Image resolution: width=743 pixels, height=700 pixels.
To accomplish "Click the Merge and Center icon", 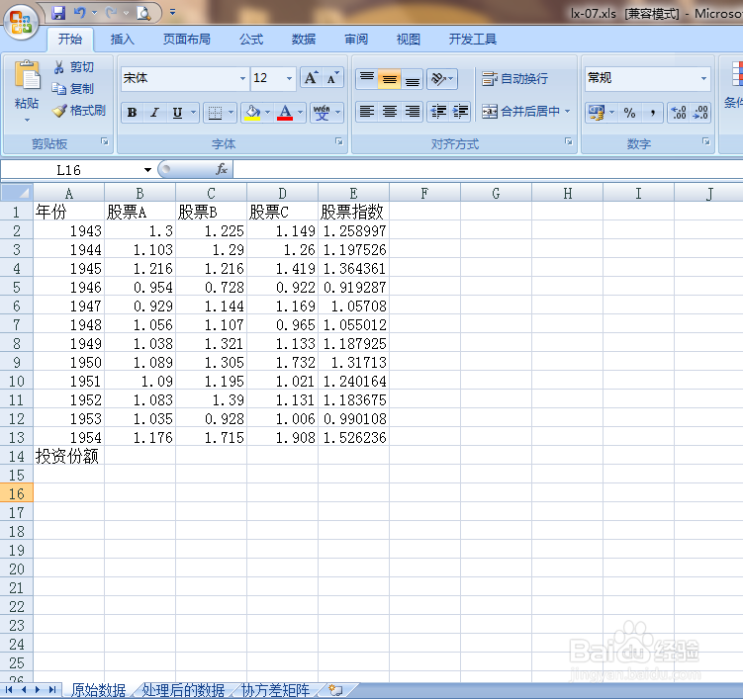I will 490,112.
